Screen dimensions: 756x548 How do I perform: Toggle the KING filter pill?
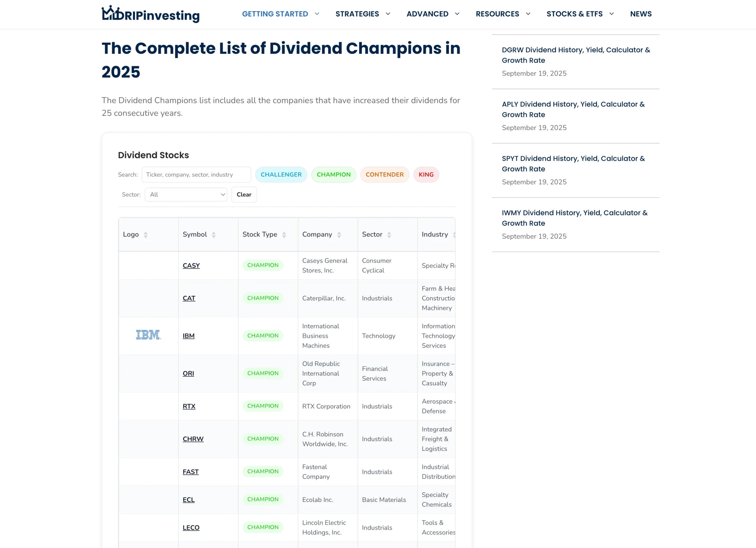[426, 174]
